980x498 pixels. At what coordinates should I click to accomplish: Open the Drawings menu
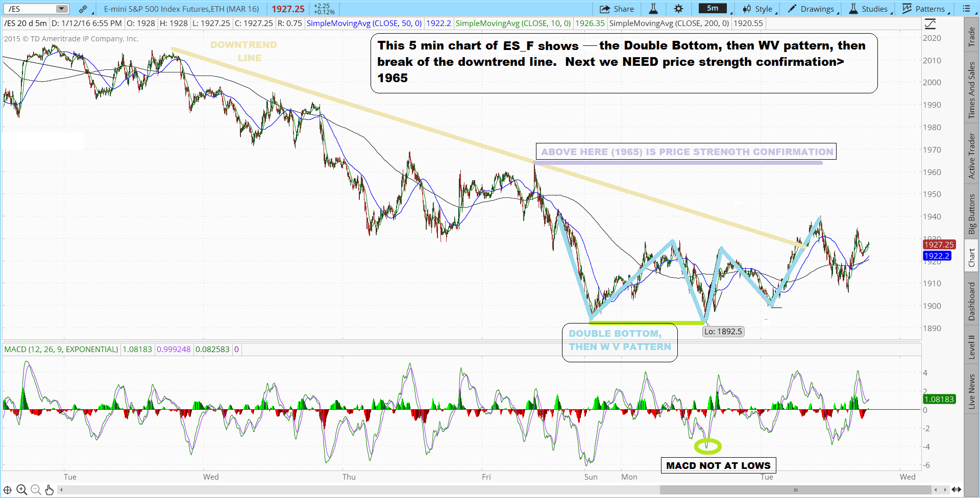point(812,9)
